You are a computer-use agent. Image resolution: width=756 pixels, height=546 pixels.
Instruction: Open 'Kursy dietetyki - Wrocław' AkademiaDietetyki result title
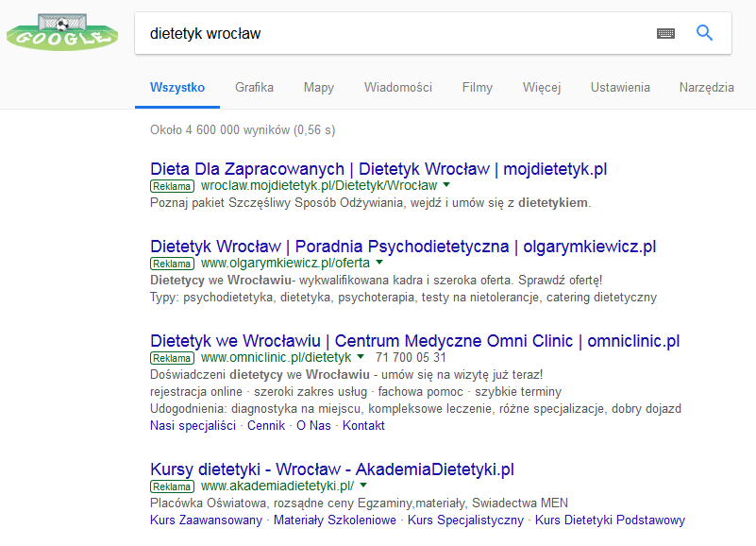point(332,469)
